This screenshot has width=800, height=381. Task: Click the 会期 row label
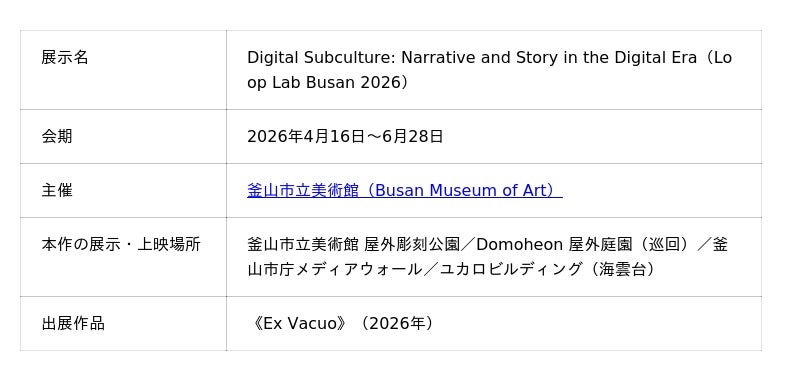click(57, 136)
